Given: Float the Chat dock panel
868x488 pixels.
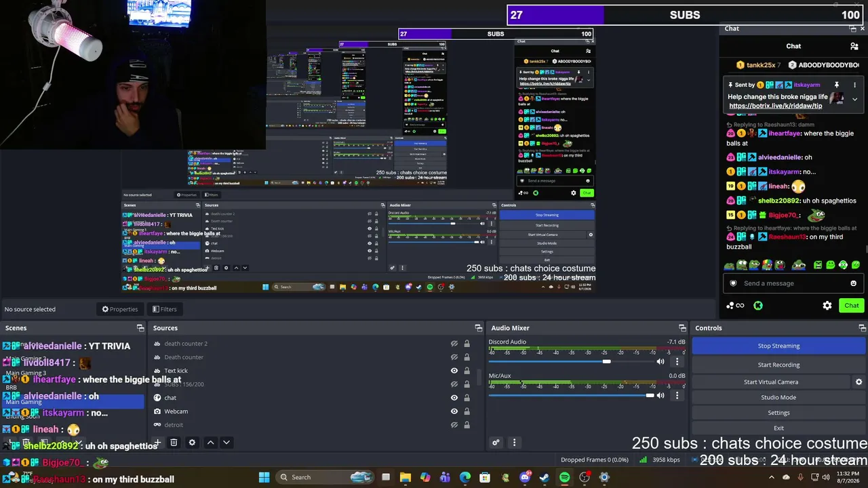Looking at the screenshot, I should click(x=853, y=29).
